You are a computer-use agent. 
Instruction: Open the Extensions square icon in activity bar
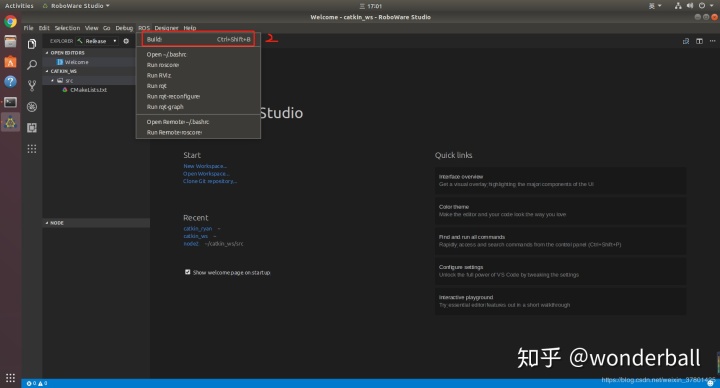(32, 128)
